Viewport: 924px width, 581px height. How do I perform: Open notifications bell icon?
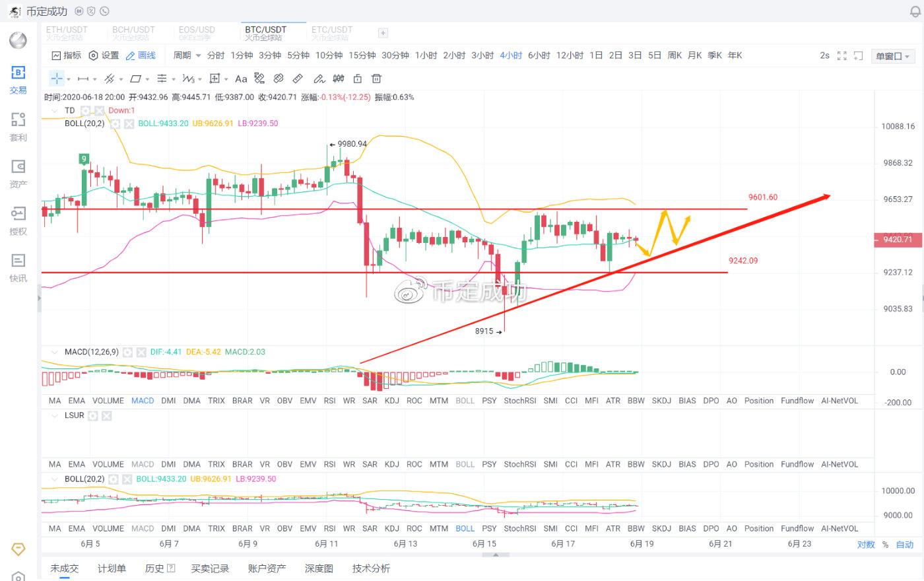[915, 12]
